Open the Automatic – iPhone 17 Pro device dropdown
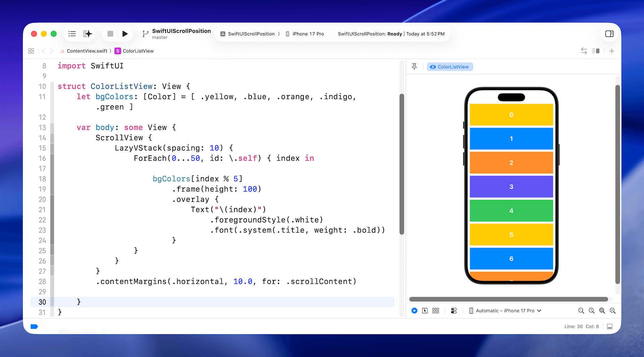Viewport: 644px width, 357px height. [505, 311]
